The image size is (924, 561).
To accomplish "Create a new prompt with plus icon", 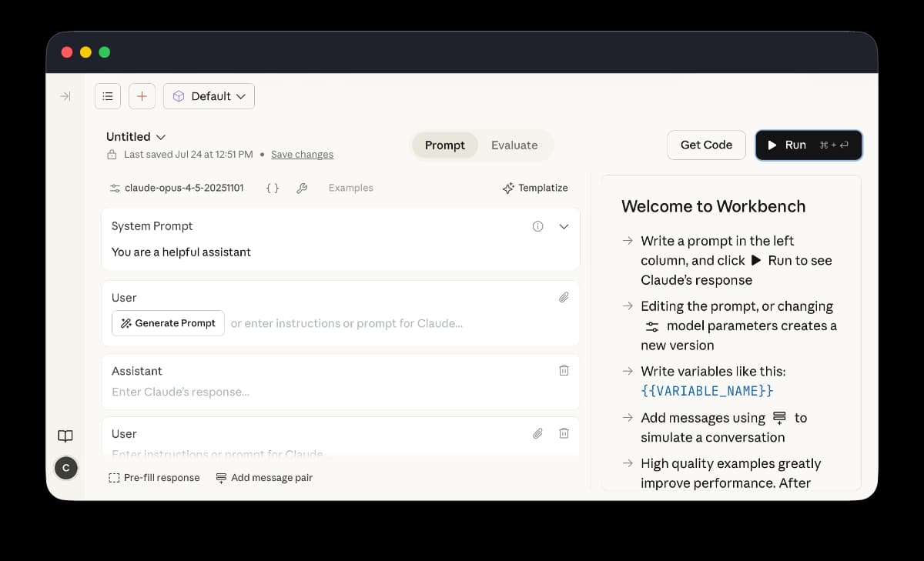I will click(142, 96).
